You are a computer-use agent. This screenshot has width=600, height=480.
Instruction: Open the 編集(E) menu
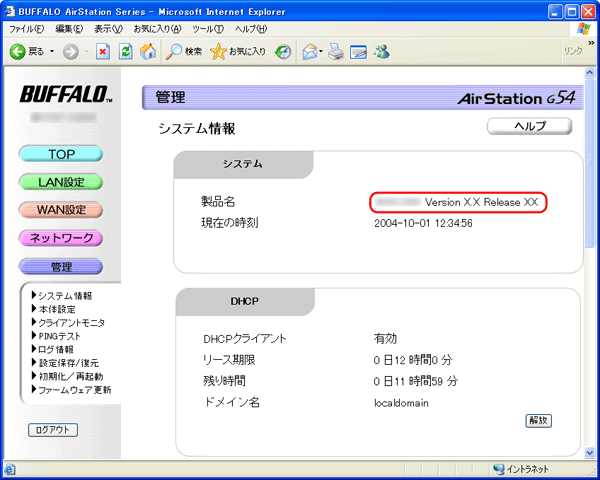[x=69, y=29]
